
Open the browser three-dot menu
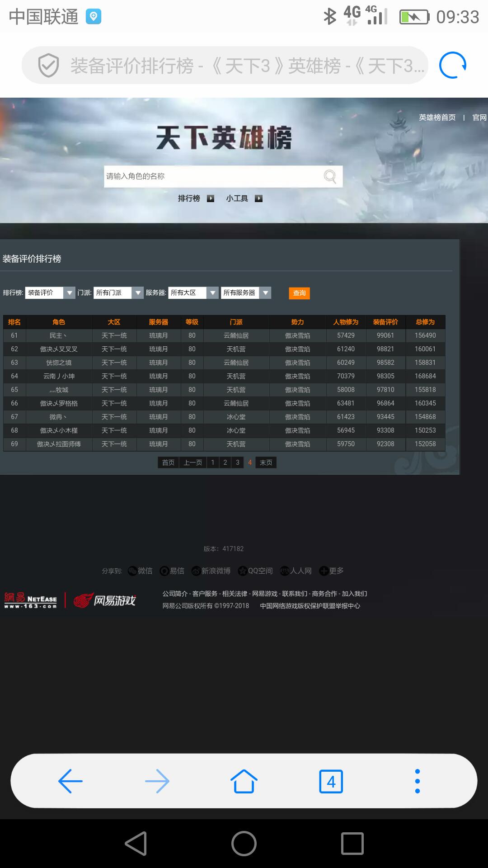pyautogui.click(x=418, y=781)
